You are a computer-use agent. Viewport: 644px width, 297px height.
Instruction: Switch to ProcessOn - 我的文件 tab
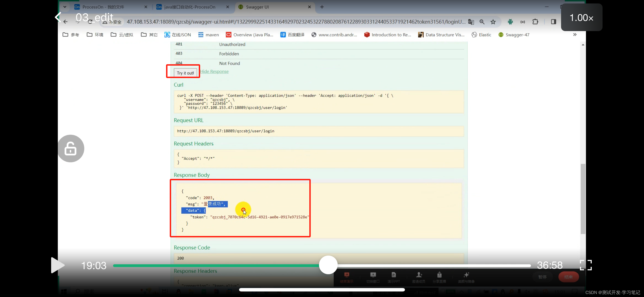click(x=103, y=7)
